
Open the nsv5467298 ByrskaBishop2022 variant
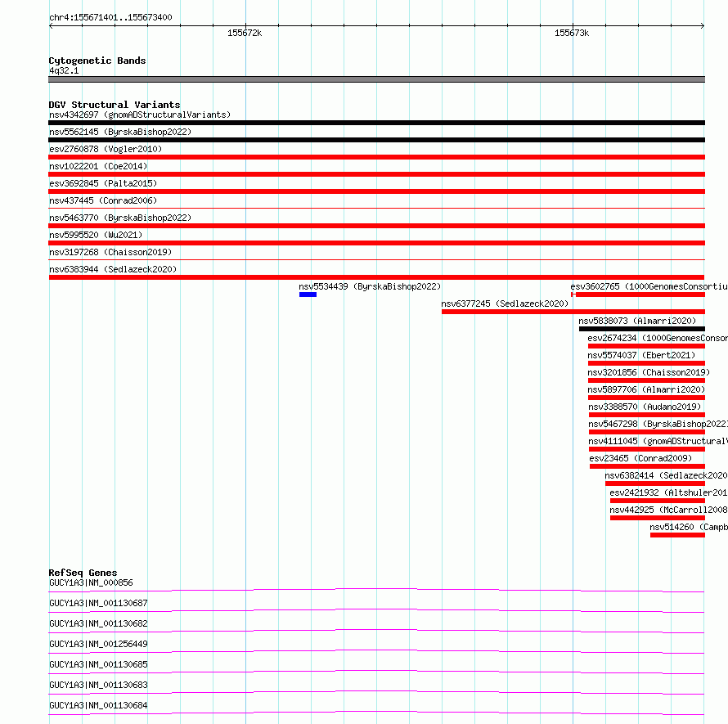click(x=658, y=424)
